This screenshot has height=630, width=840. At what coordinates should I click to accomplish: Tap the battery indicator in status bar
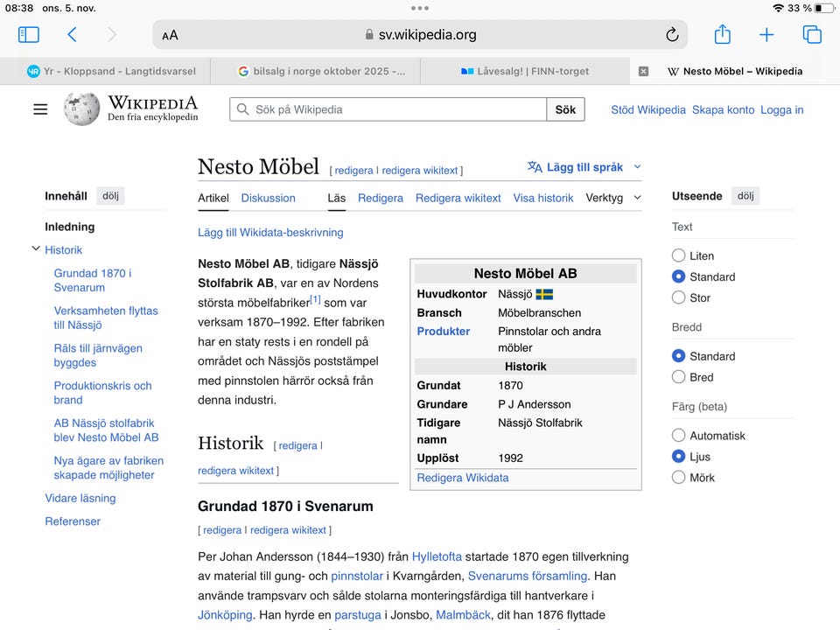[824, 8]
